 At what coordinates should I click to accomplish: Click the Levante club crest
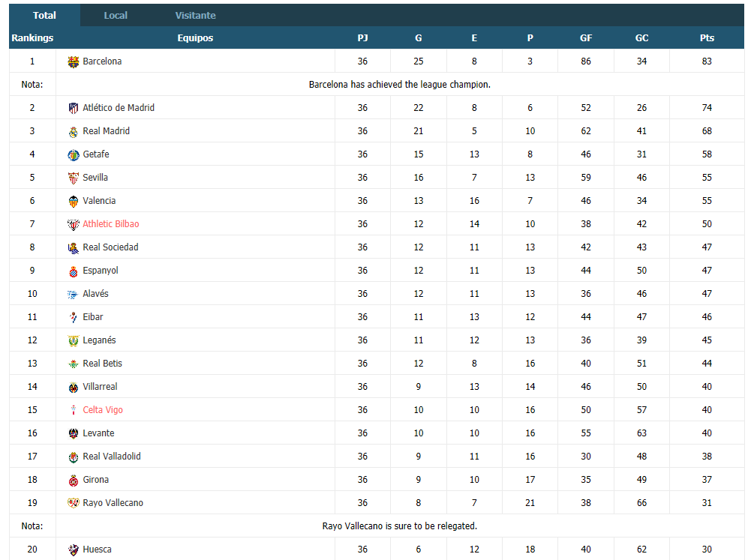pyautogui.click(x=74, y=433)
